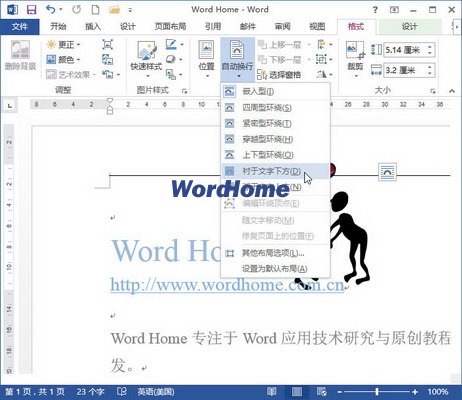Open Artistic Effects (艺术效果) dropdown
Screen dimensions: 462x400
pyautogui.click(x=71, y=75)
